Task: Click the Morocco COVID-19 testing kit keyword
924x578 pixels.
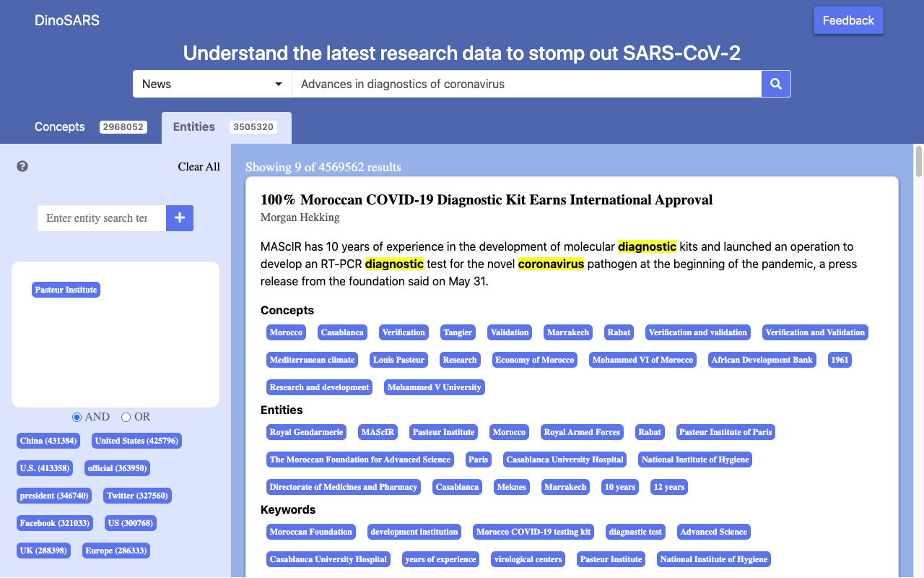Action: [533, 532]
